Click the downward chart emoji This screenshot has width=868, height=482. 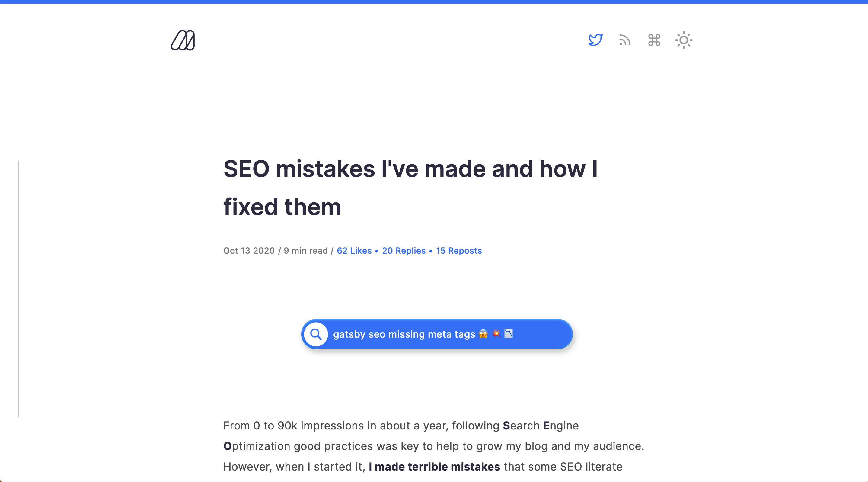[509, 334]
